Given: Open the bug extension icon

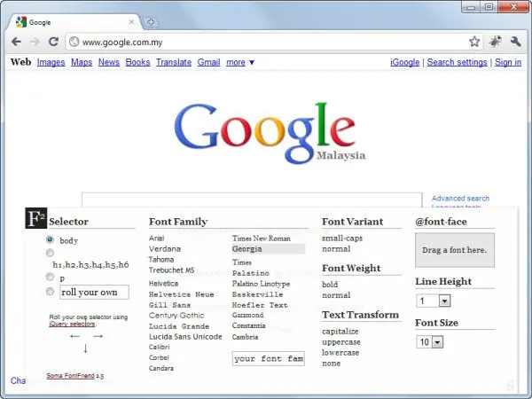Looking at the screenshot, I should (x=495, y=42).
